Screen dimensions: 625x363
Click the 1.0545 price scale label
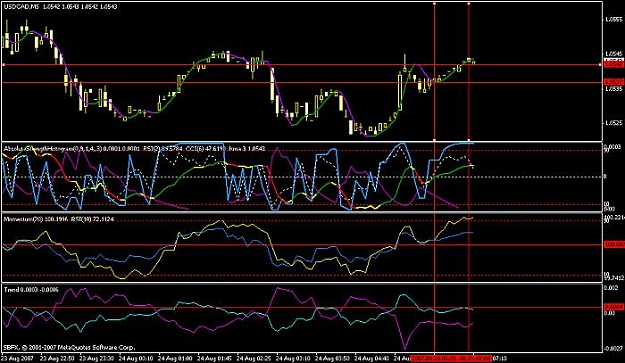tap(614, 53)
